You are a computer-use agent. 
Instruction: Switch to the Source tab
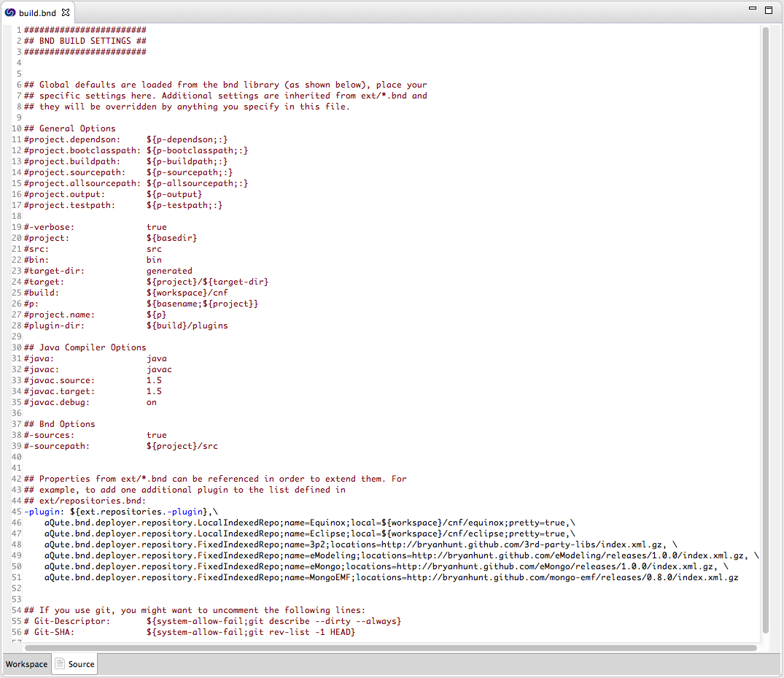tap(75, 664)
